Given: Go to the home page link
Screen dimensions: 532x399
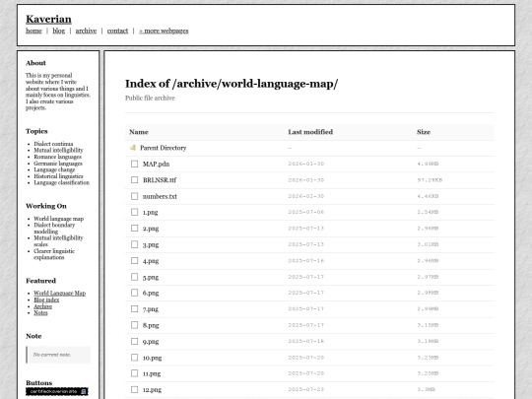Looking at the screenshot, I should [33, 31].
